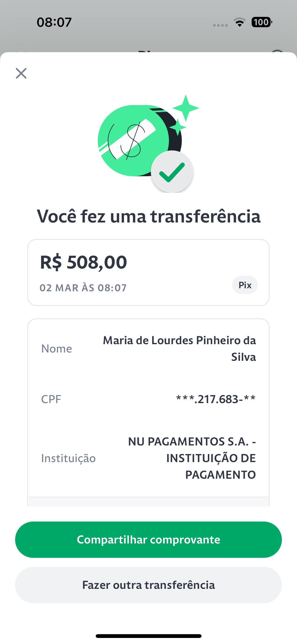The image size is (297, 644).
Task: Tap the Wi-Fi status icon
Action: (240, 22)
